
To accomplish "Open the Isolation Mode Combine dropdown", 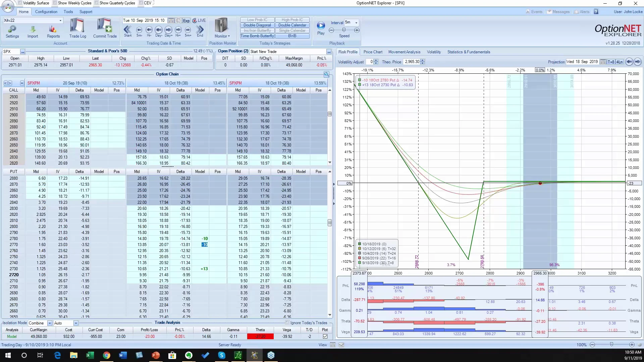I will coord(50,323).
